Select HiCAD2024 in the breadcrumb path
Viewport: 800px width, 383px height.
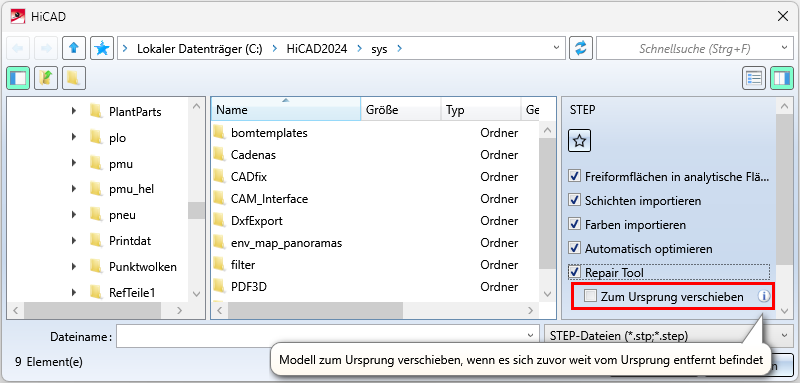pyautogui.click(x=316, y=48)
